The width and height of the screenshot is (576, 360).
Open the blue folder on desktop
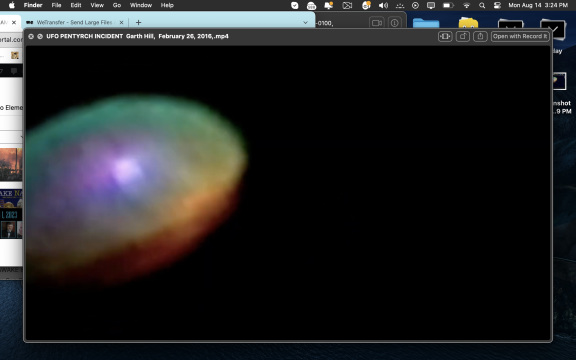click(426, 23)
